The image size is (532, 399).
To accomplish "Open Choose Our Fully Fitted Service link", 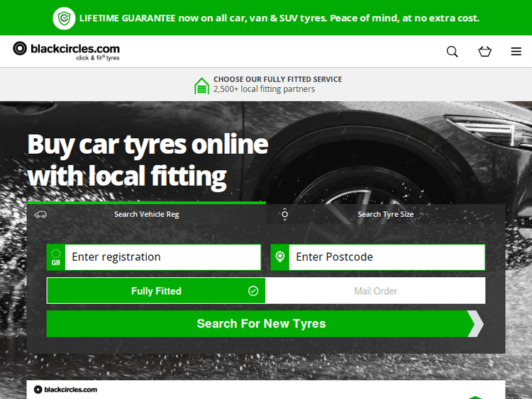I will 277,79.
